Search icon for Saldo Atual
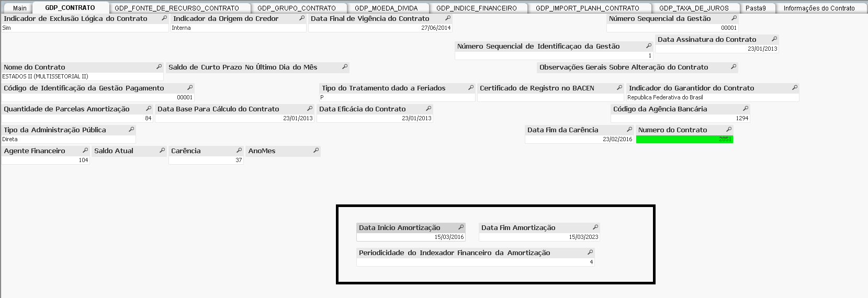This screenshot has height=298, width=868. 162,151
